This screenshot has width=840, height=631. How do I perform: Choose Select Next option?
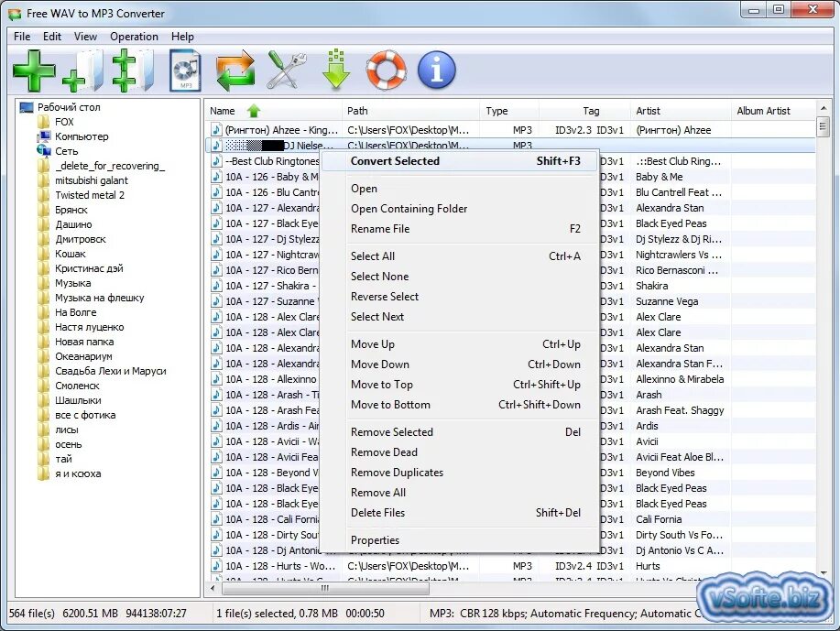[x=460, y=317]
